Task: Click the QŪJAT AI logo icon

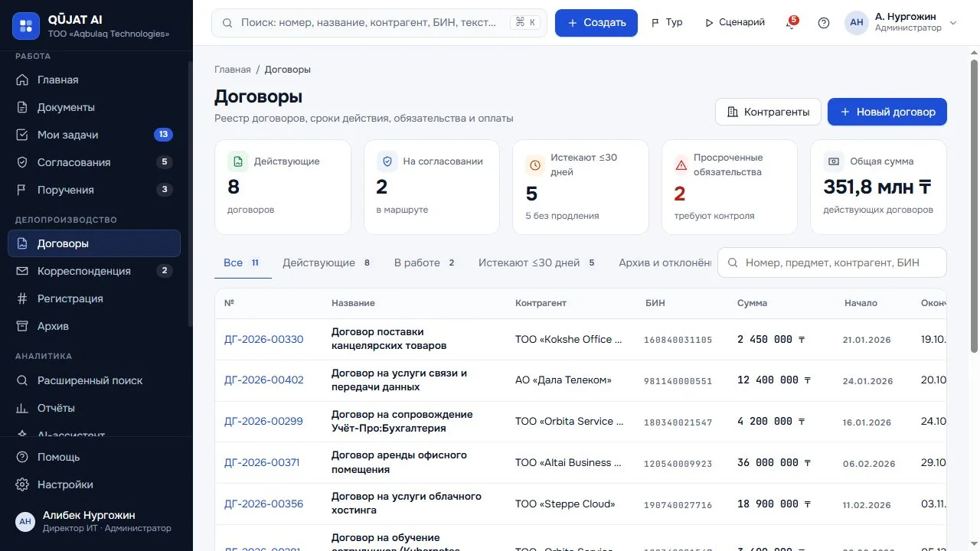Action: (x=26, y=26)
